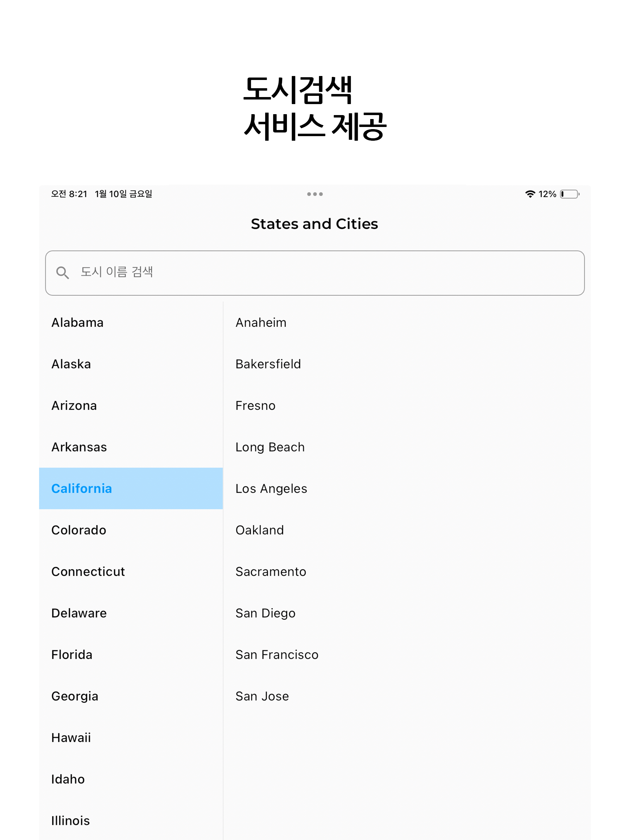Tap the 12% battery percentage text
The width and height of the screenshot is (630, 840).
point(547,194)
